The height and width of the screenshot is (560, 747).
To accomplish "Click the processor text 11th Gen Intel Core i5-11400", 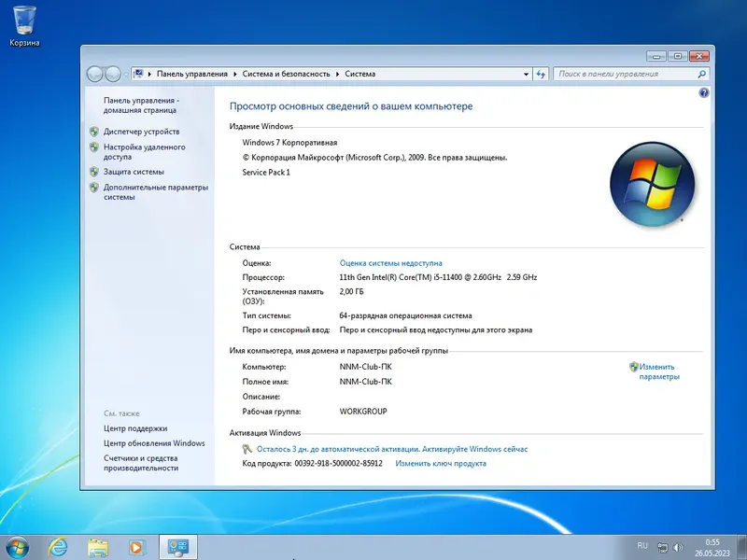I will (438, 277).
